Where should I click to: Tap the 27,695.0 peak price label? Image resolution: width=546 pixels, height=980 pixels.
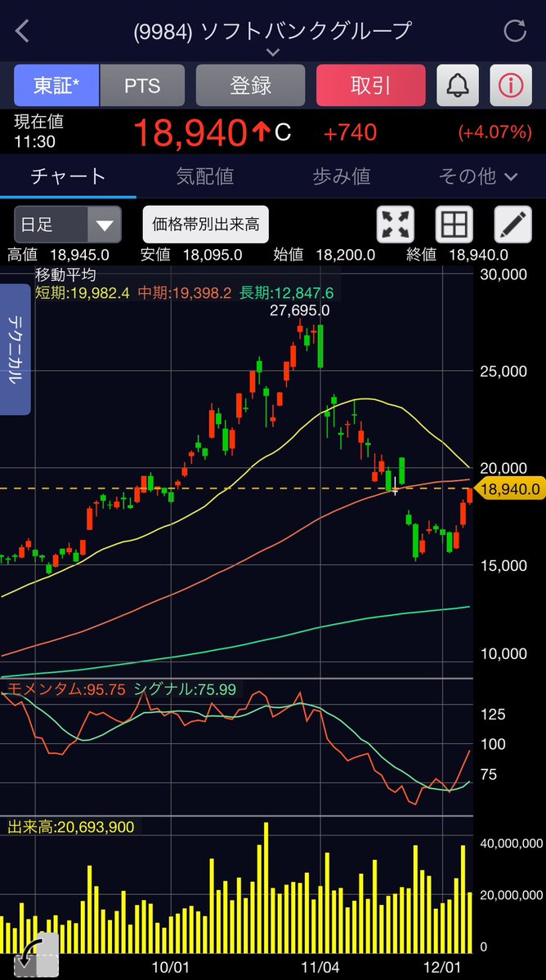click(300, 310)
